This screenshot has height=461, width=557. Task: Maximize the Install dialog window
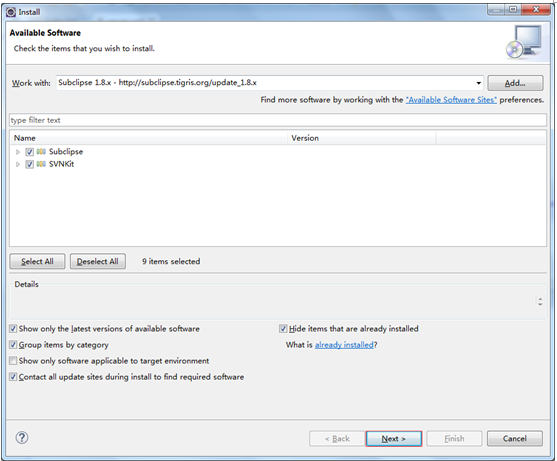tap(513, 10)
